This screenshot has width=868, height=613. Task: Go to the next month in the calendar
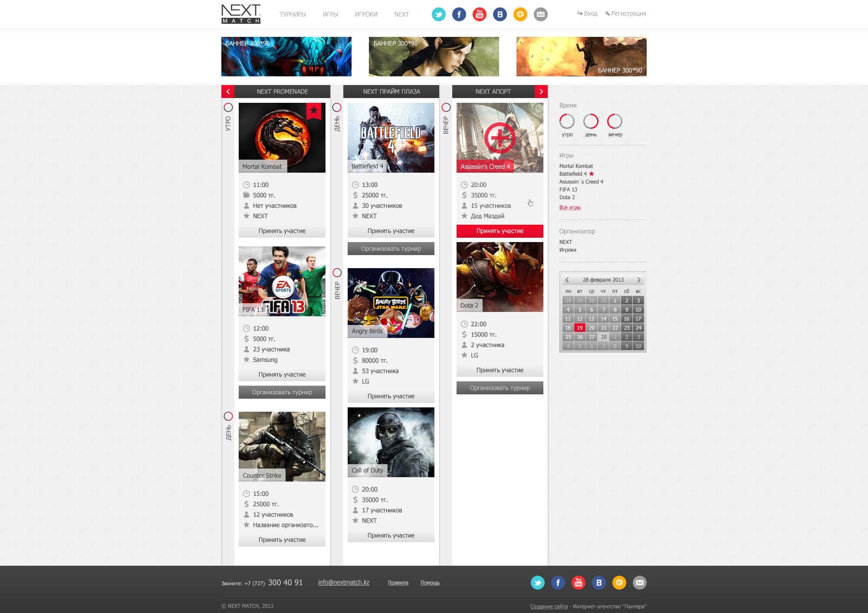point(639,280)
